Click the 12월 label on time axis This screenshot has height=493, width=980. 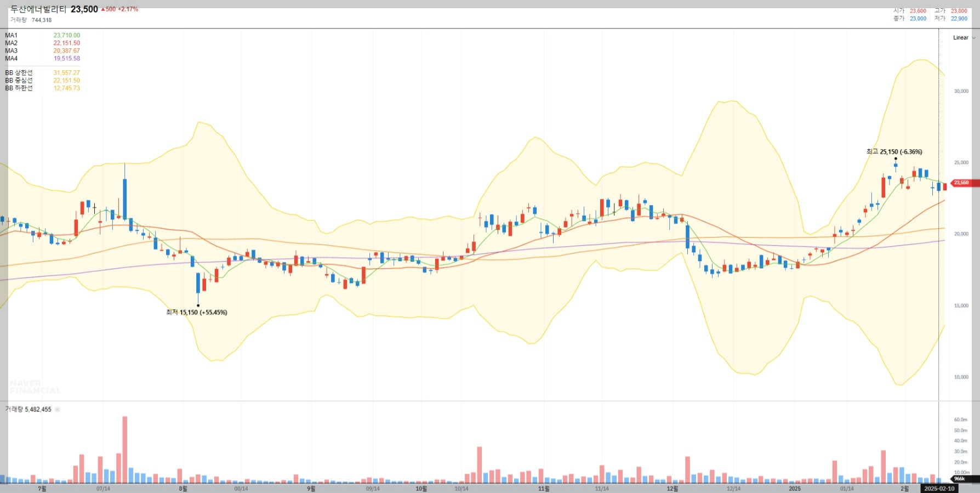673,489
